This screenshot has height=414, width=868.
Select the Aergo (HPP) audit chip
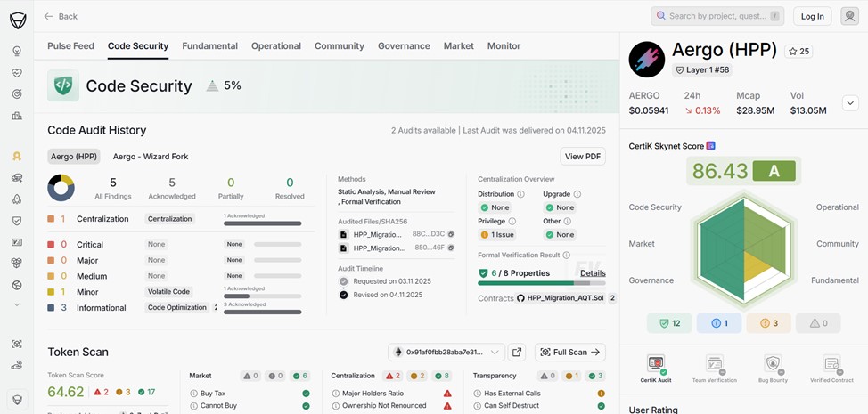pyautogui.click(x=74, y=157)
